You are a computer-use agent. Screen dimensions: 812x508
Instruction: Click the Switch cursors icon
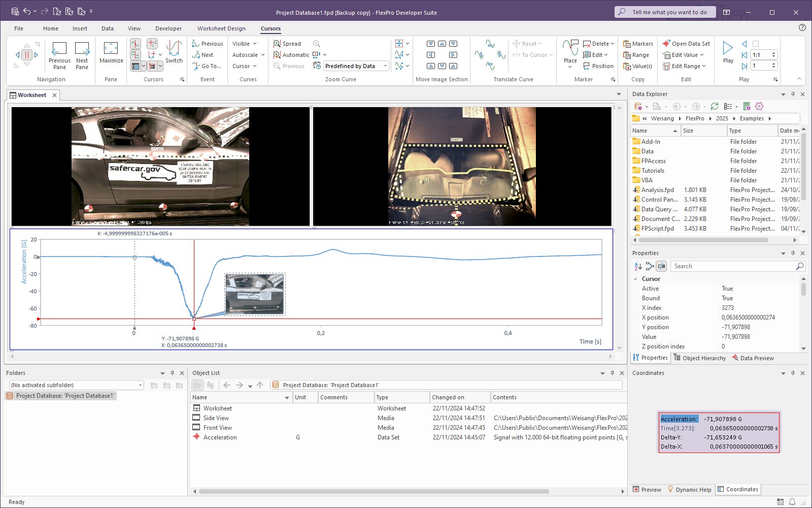174,52
